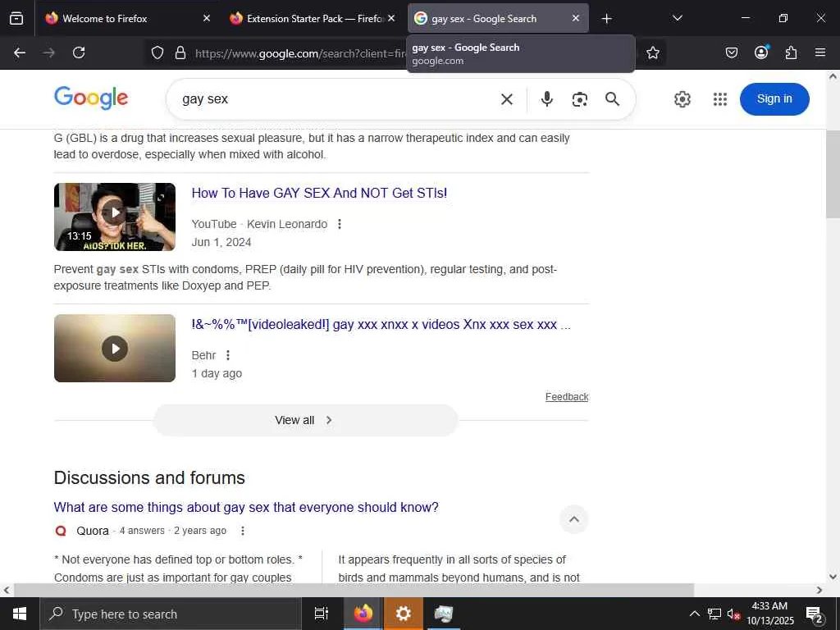Open options for Behr video result

[x=228, y=355]
